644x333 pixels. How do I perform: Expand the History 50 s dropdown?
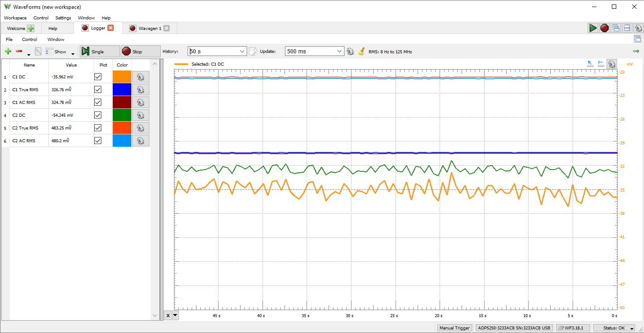tap(242, 52)
